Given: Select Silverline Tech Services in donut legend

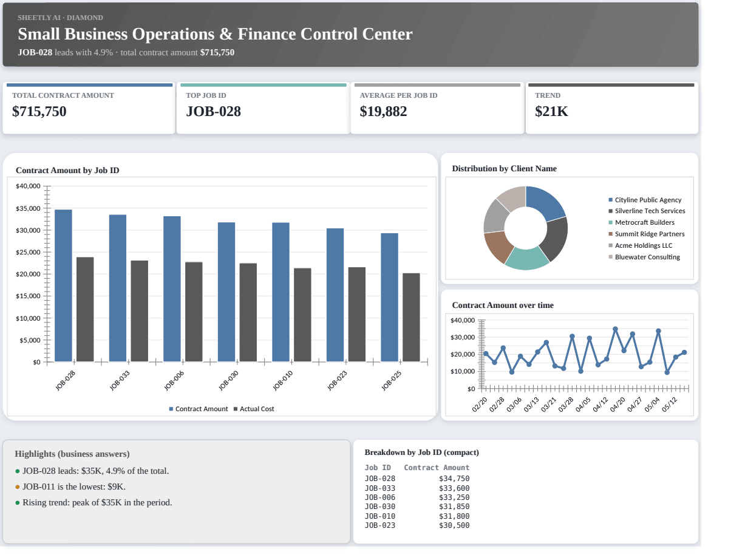Looking at the screenshot, I should (647, 211).
